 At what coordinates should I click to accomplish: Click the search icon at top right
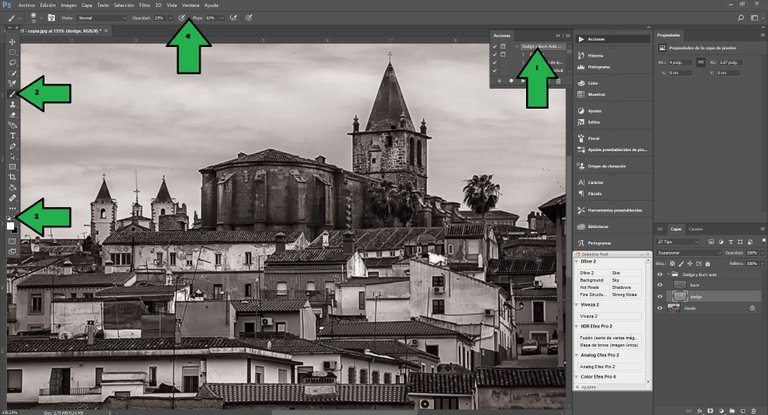(741, 18)
